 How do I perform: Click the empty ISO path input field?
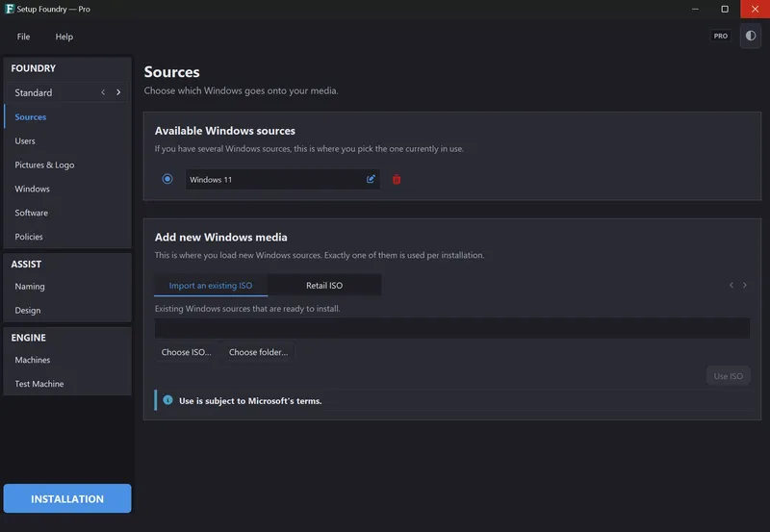451,328
